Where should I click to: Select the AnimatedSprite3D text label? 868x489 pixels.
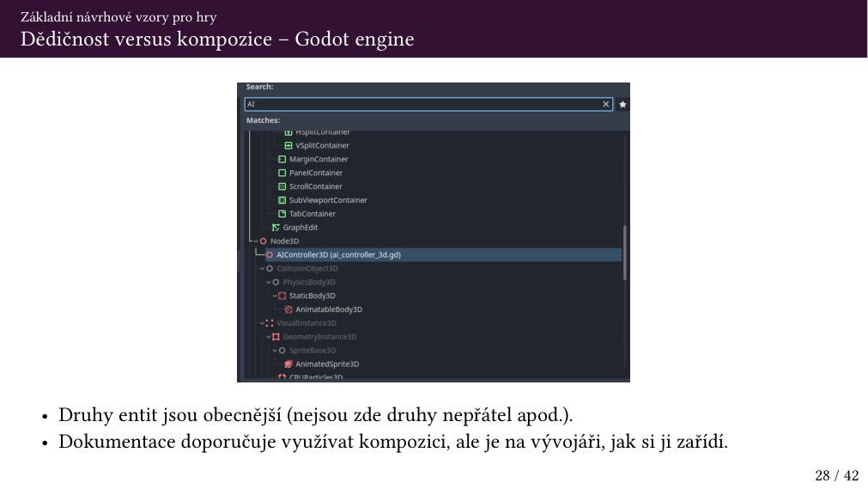coord(327,364)
